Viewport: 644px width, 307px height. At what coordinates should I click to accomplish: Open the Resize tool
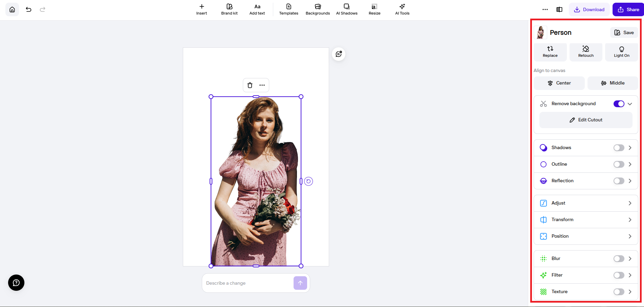[374, 9]
